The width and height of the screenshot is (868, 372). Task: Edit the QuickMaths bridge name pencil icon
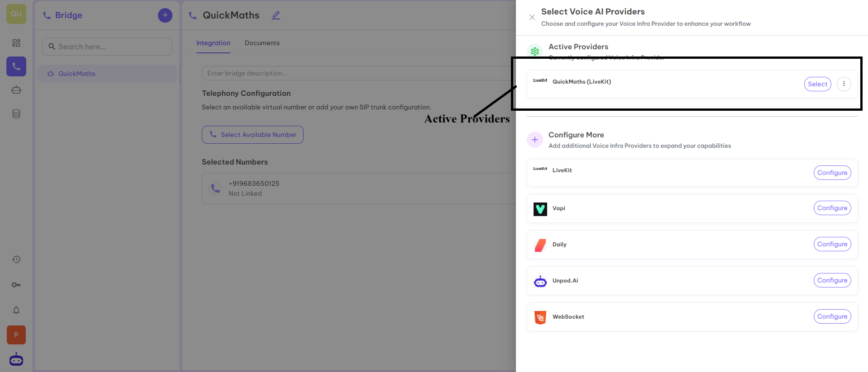[x=276, y=15]
